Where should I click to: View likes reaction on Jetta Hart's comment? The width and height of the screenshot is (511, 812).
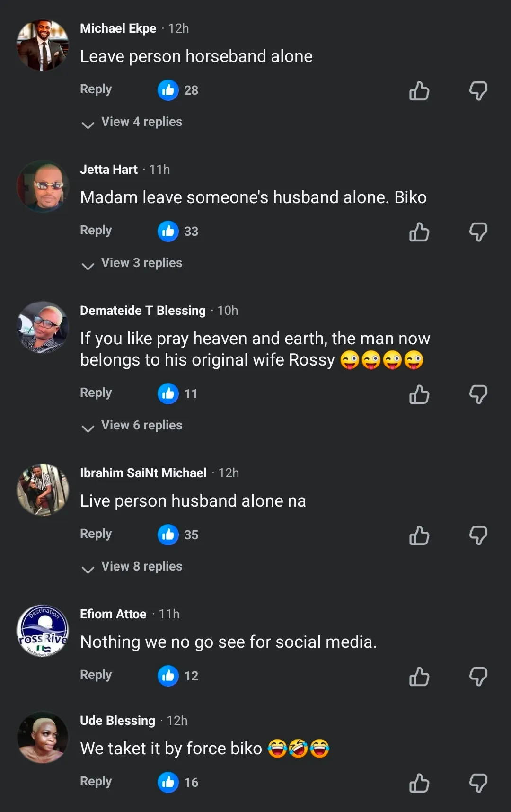pos(178,231)
